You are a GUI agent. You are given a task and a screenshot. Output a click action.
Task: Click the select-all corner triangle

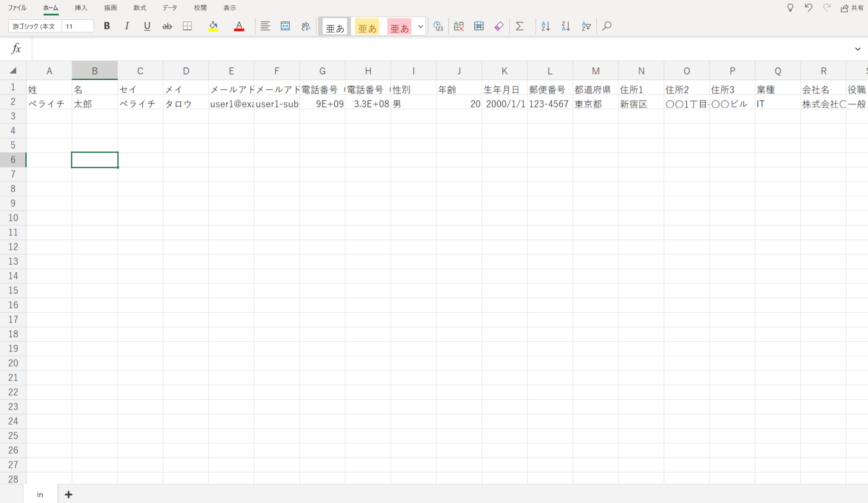point(13,71)
